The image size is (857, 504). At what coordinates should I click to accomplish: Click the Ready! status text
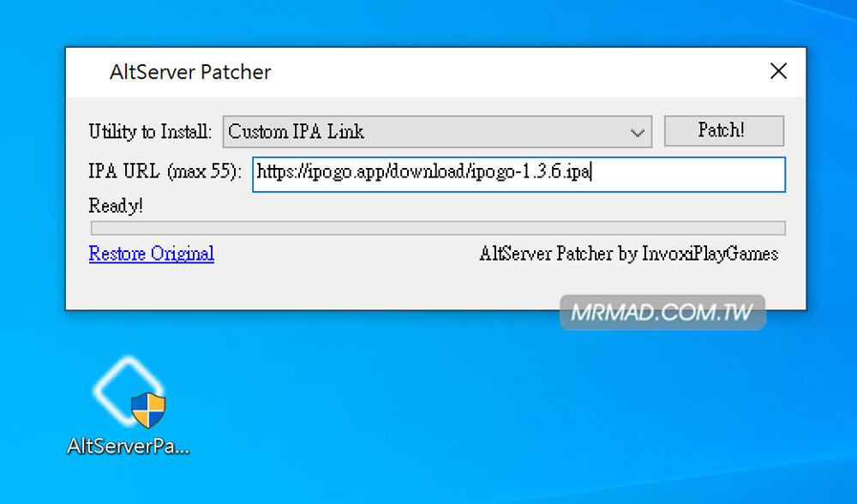tap(116, 206)
